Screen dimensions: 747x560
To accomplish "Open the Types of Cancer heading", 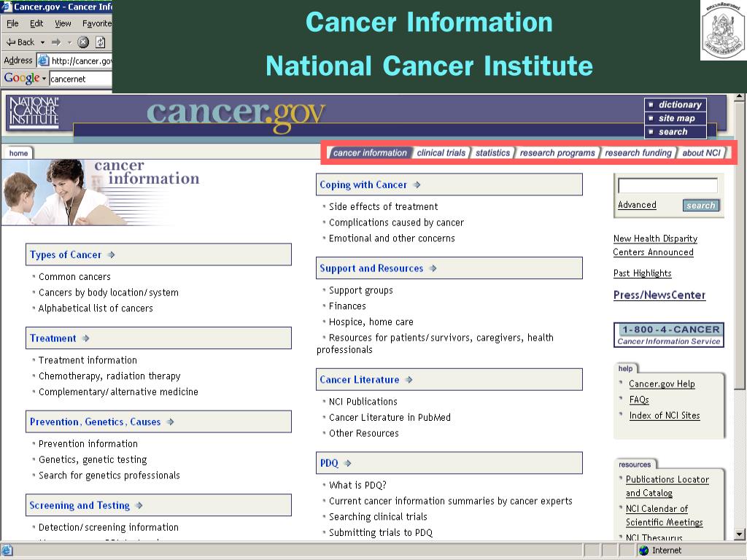I will click(x=66, y=254).
